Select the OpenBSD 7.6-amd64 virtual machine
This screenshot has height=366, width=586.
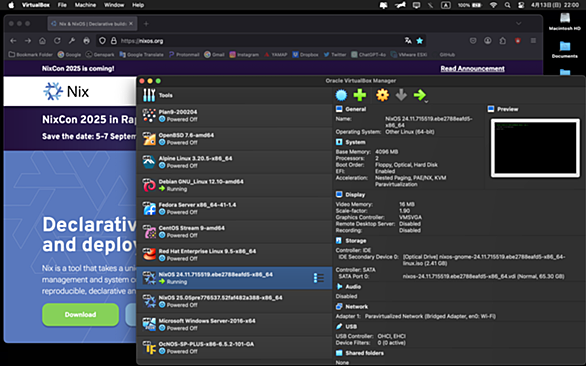[x=234, y=139]
